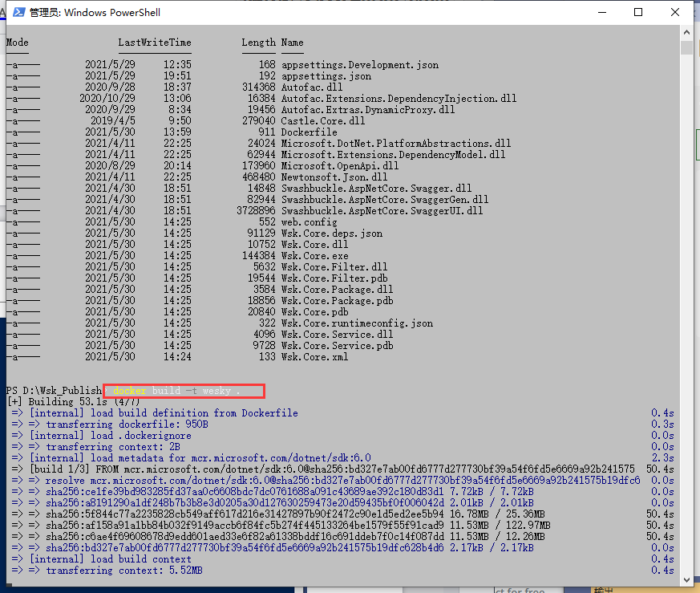
Task: Click the scrollbar up arrow
Action: tap(686, 32)
